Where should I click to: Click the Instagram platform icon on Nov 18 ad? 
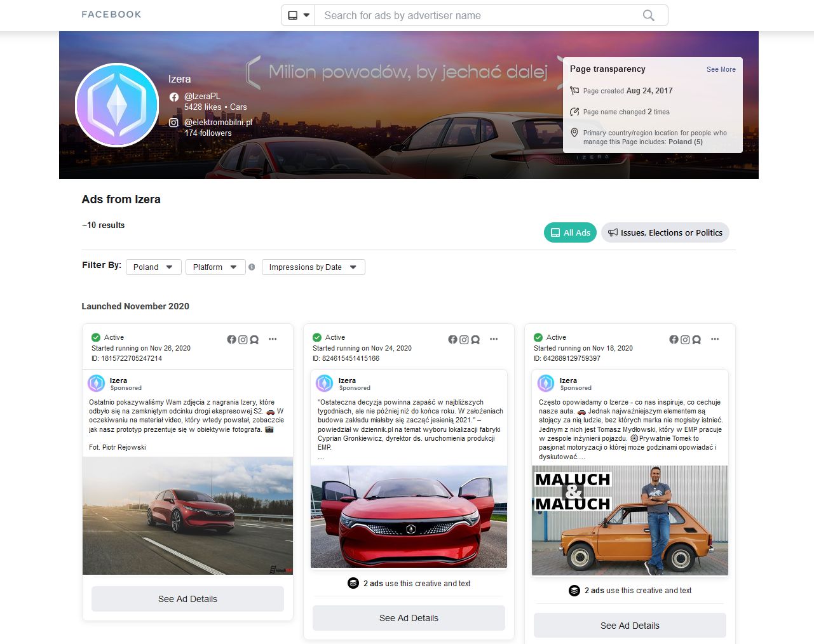(x=685, y=340)
